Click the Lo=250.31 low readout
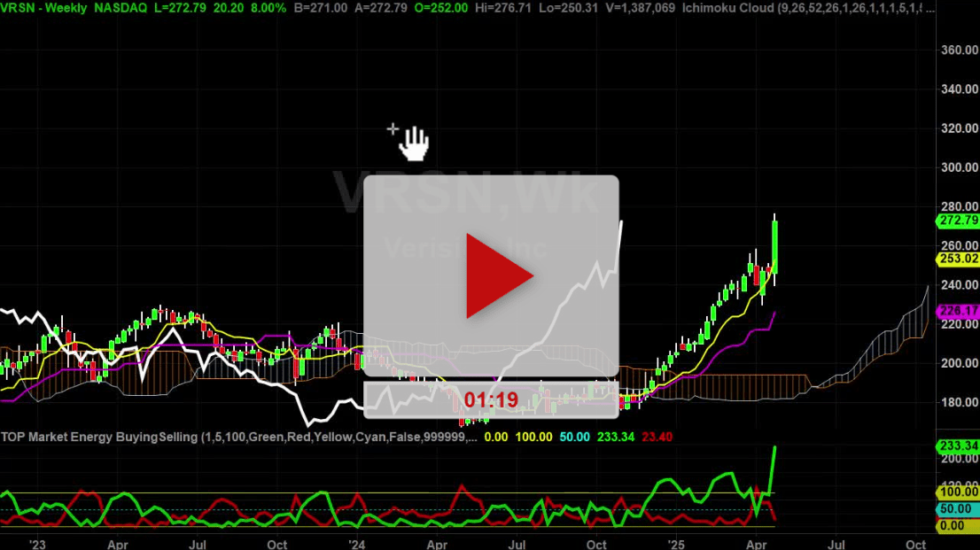This screenshot has height=550, width=980. [x=570, y=8]
